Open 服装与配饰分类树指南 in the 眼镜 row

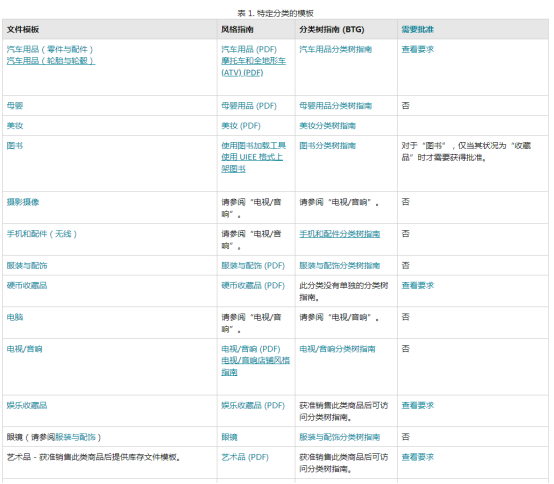coord(340,437)
